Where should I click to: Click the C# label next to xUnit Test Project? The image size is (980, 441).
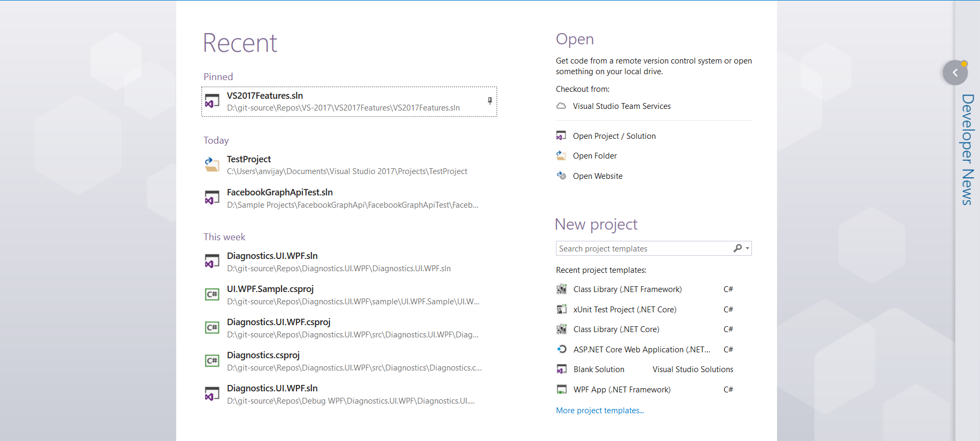click(728, 310)
